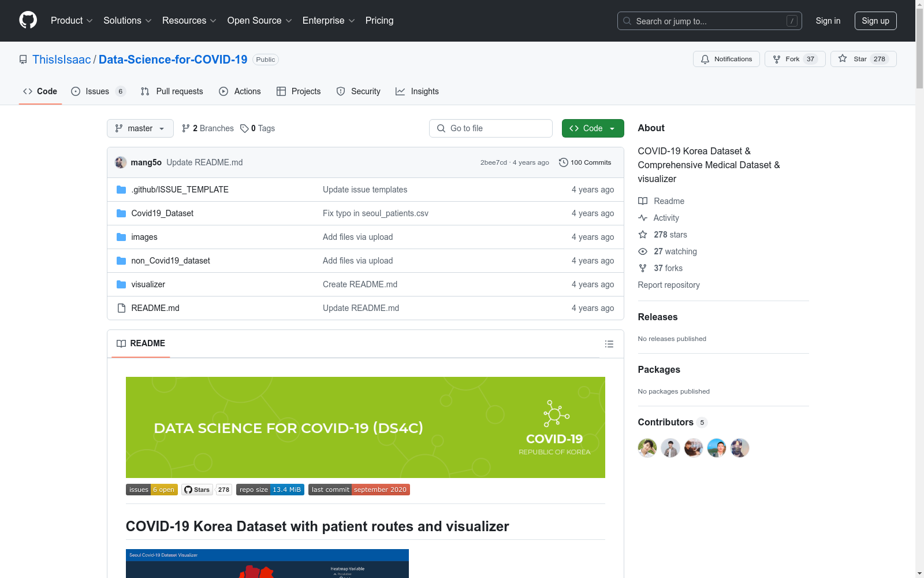Screen dimensions: 924x578
Task: Open the images folder
Action: (144, 237)
